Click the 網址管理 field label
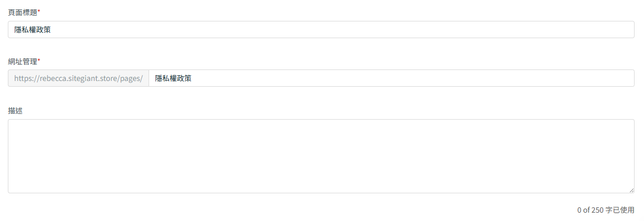The image size is (644, 221). (x=22, y=61)
